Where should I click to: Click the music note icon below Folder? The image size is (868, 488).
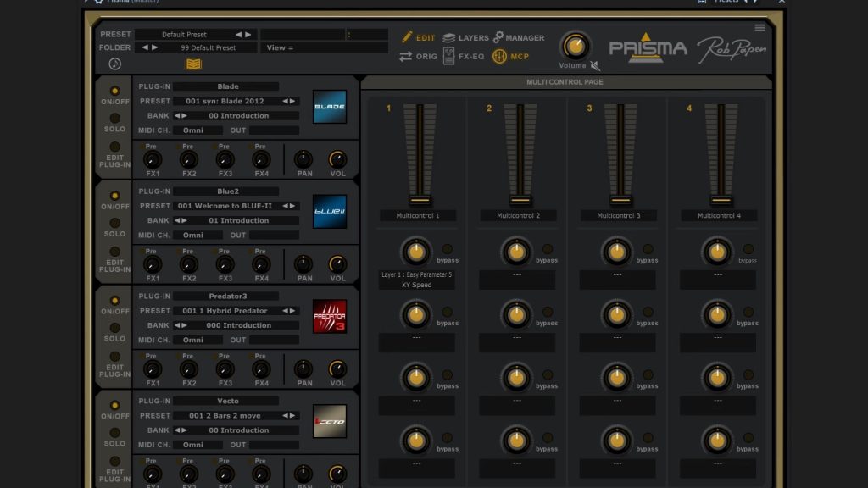coord(114,64)
